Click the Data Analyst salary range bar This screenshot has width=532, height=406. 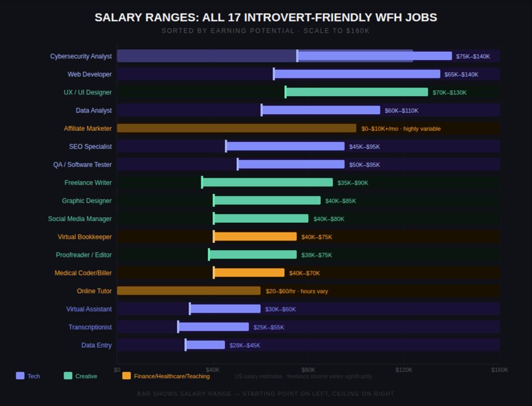(321, 110)
